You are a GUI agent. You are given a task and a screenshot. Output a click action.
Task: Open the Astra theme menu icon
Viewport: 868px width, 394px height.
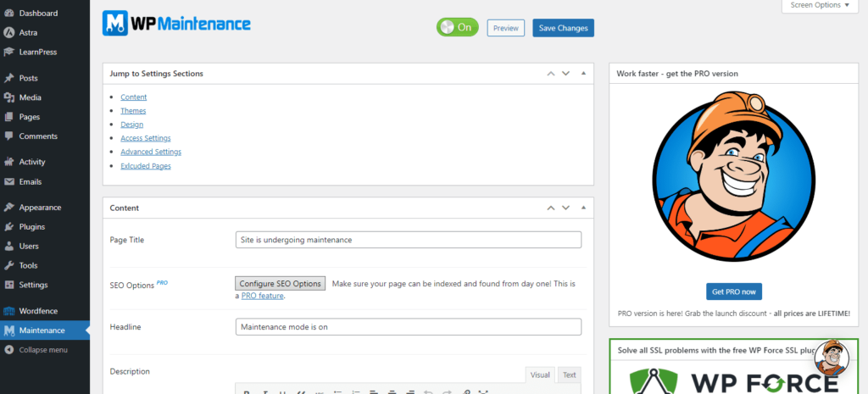(9, 33)
